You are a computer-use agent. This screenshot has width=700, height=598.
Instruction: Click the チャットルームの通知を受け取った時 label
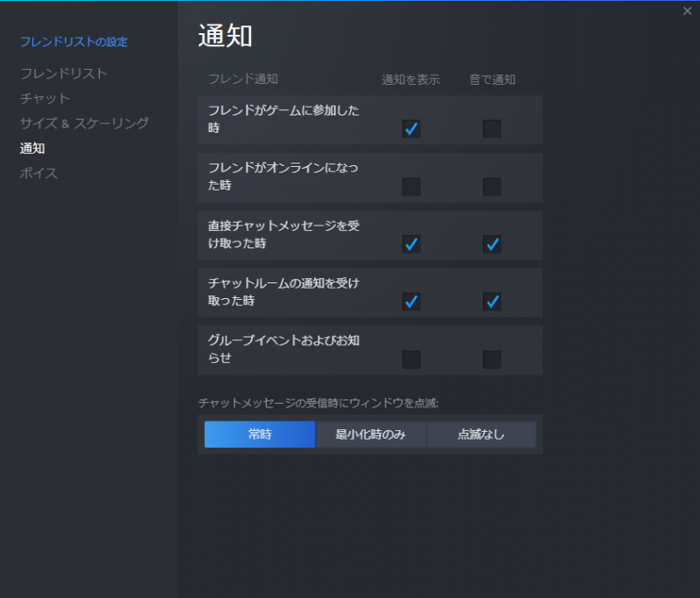pyautogui.click(x=283, y=292)
